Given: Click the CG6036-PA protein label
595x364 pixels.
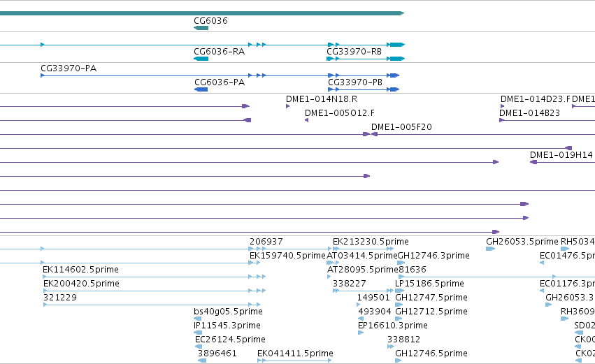Looking at the screenshot, I should 220,82.
